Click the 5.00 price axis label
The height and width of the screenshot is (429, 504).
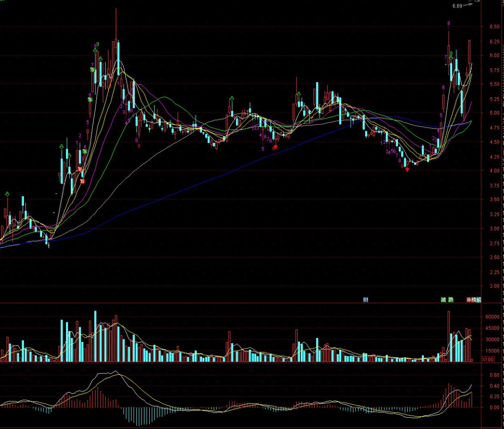point(494,113)
